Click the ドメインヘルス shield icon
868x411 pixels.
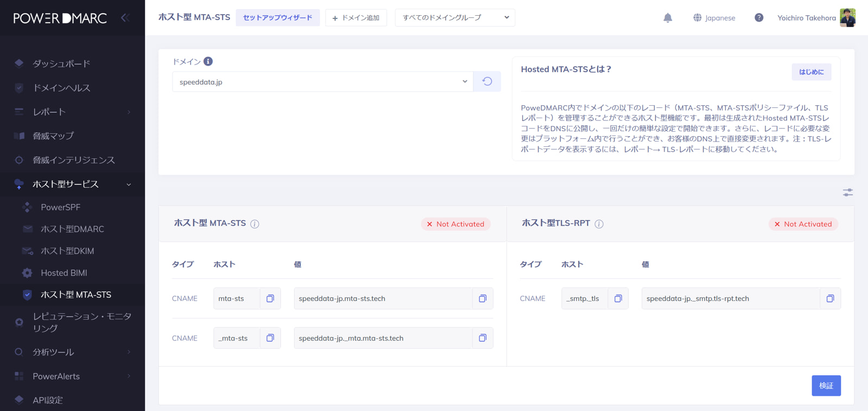point(19,88)
